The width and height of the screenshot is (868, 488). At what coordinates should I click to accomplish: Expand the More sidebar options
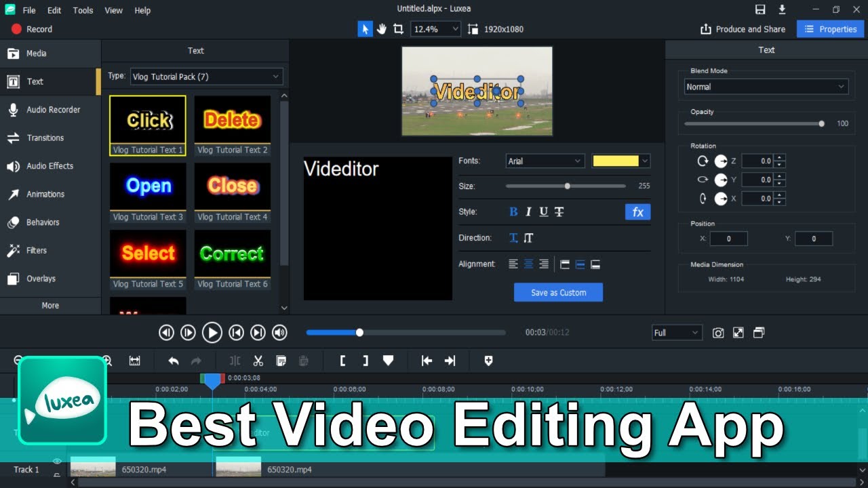[50, 306]
